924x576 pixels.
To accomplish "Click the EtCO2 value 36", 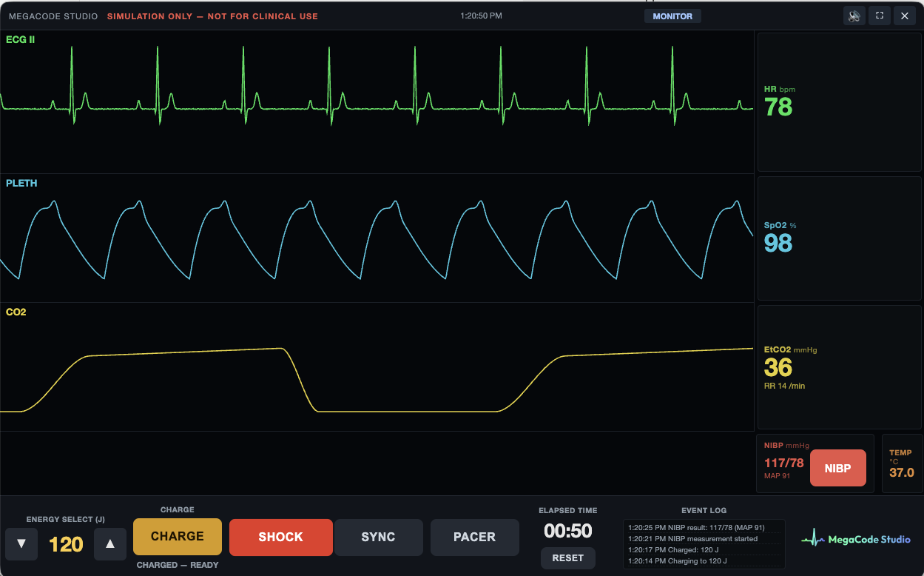I will tap(778, 368).
